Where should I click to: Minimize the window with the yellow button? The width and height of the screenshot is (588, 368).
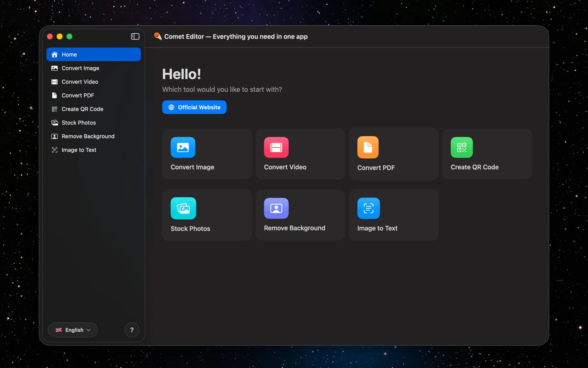coord(60,37)
